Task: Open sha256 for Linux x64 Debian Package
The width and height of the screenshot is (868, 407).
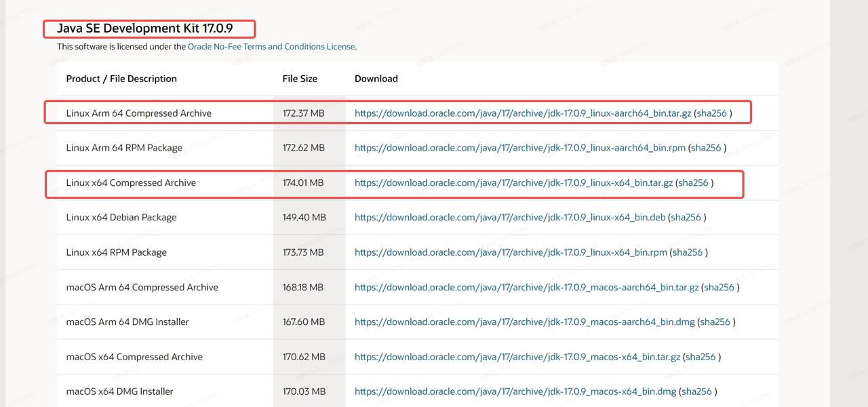Action: click(x=686, y=218)
